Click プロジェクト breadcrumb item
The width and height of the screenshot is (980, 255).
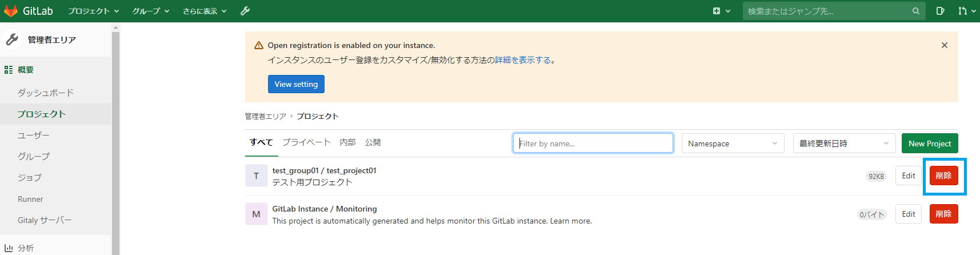pyautogui.click(x=317, y=116)
